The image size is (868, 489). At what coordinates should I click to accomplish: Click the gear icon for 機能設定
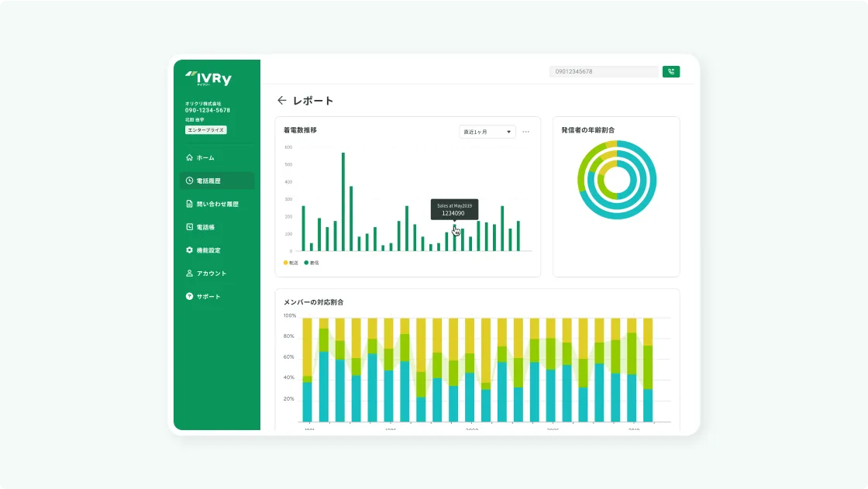(189, 250)
